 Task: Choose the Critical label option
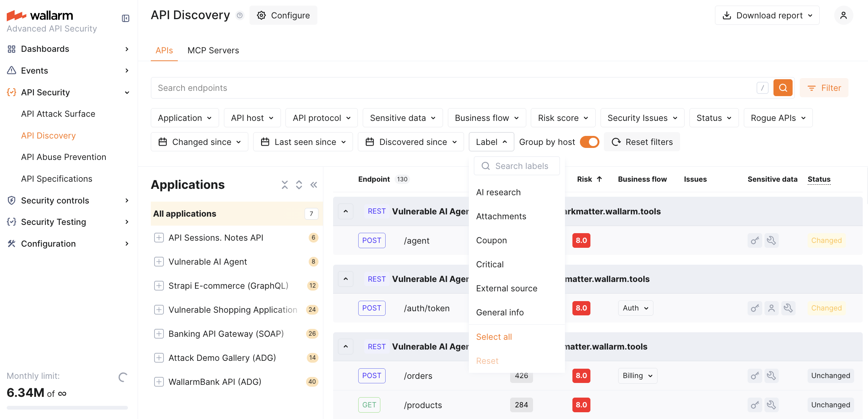490,264
